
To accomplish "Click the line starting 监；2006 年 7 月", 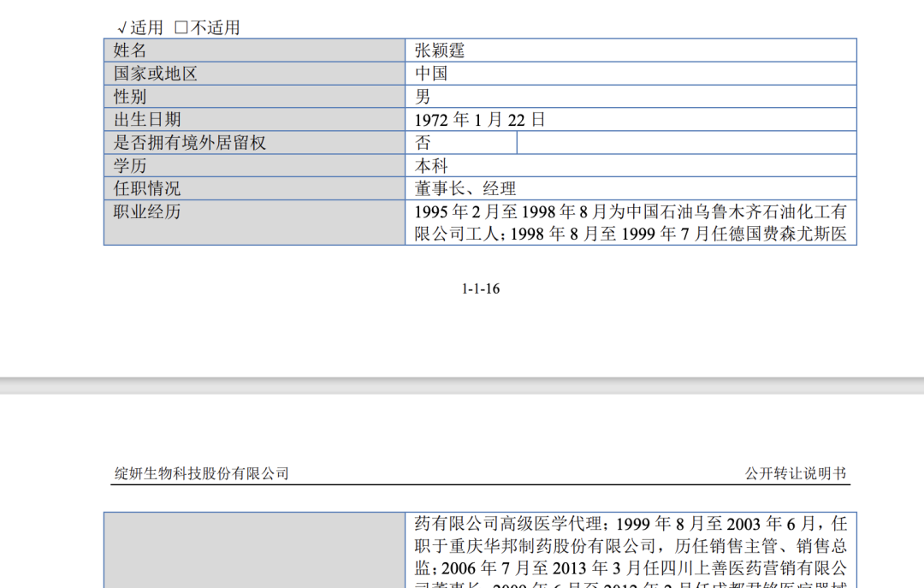I will (631, 568).
